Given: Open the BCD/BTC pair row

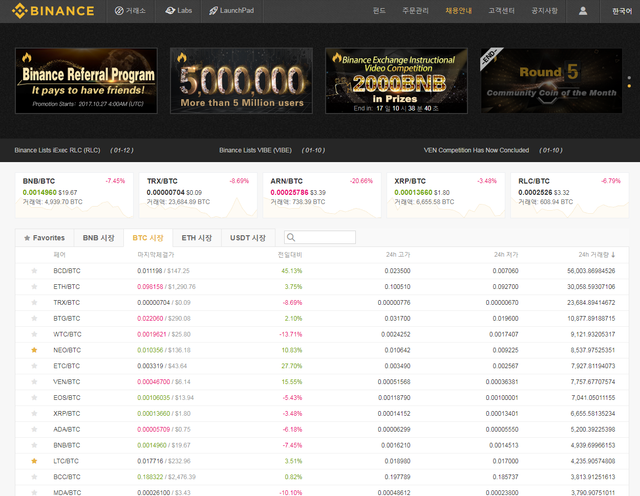Looking at the screenshot, I should point(322,271).
